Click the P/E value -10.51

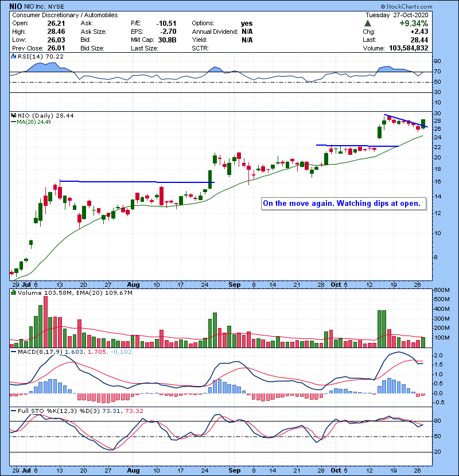pyautogui.click(x=166, y=24)
